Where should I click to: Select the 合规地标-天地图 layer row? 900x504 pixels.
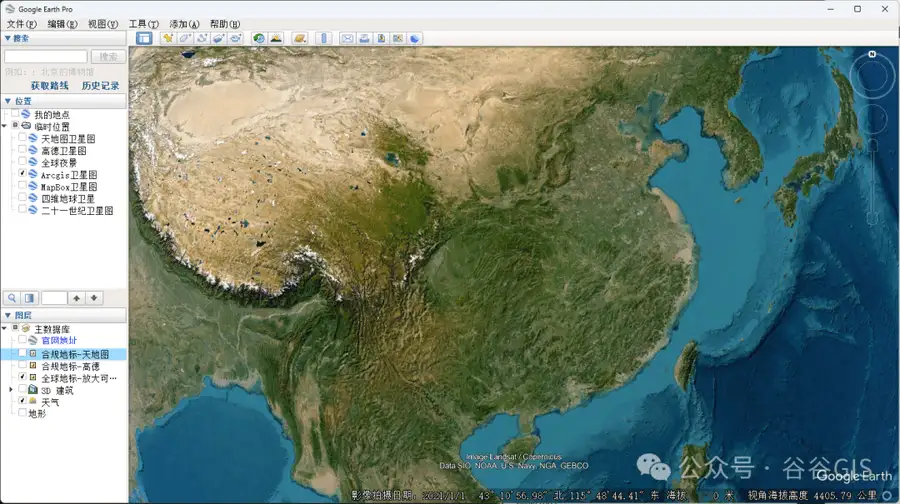click(x=63, y=354)
